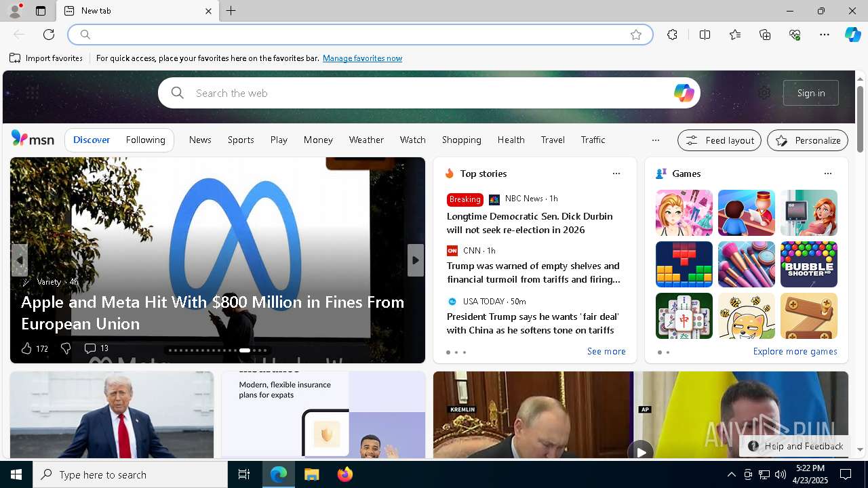The height and width of the screenshot is (488, 868).
Task: Open the app launcher grid icon
Action: [x=32, y=93]
